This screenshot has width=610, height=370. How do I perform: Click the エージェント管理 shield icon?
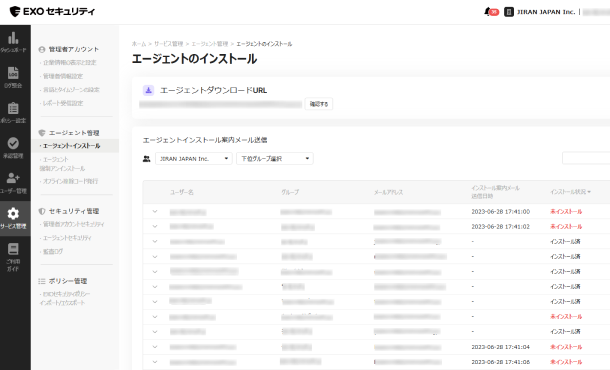42,133
